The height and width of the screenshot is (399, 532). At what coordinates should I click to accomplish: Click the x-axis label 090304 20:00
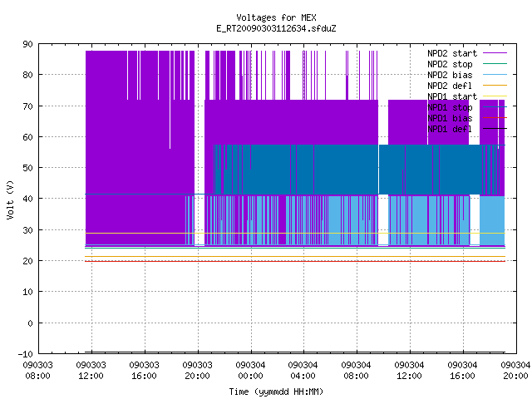pyautogui.click(x=515, y=371)
